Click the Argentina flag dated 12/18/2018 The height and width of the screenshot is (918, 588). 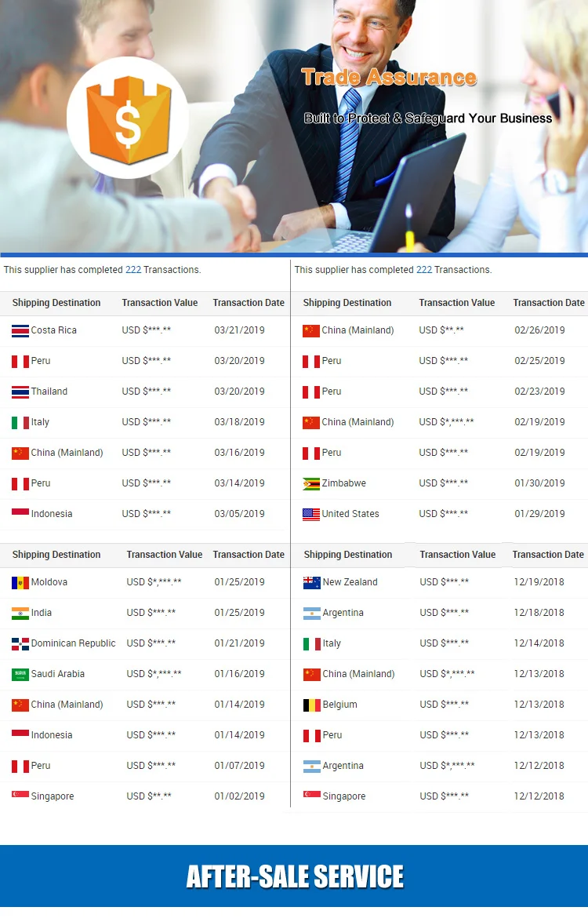click(312, 613)
